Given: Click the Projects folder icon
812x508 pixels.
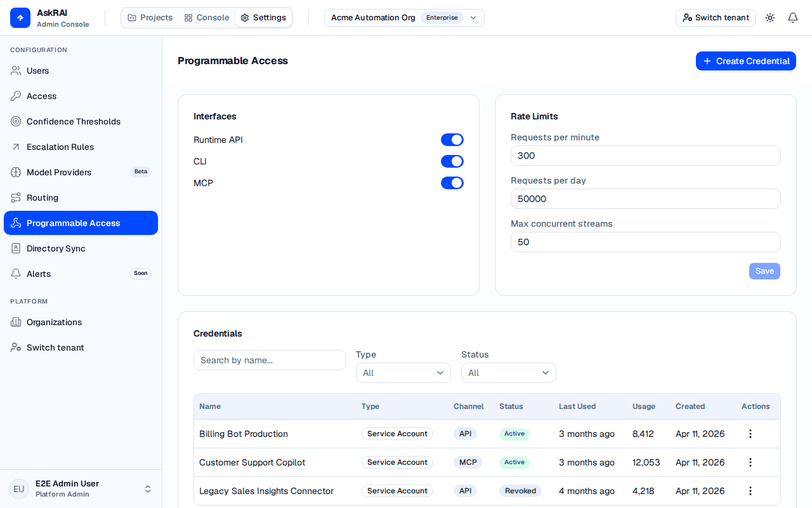Looking at the screenshot, I should (132, 18).
